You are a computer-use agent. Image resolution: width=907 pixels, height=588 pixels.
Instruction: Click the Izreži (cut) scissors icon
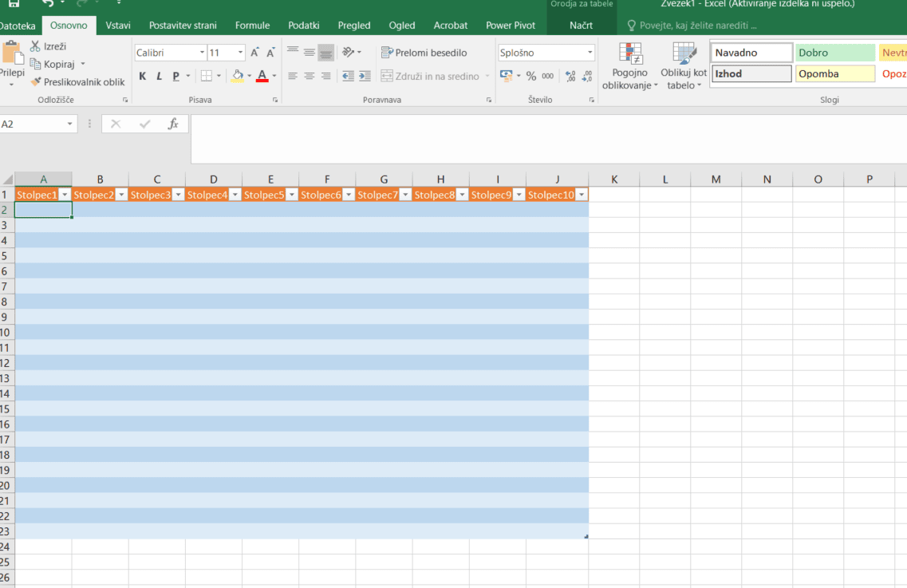35,47
